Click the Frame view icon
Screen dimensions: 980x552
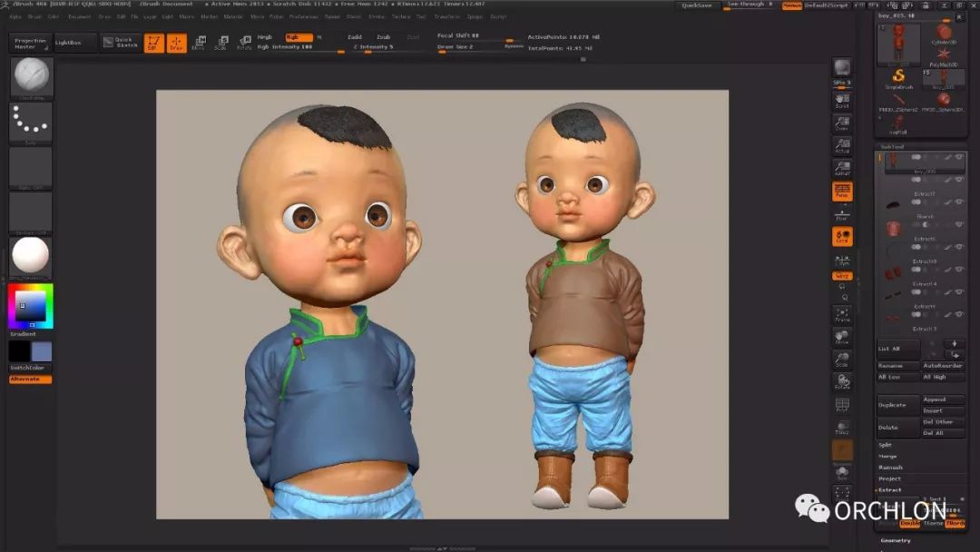point(842,315)
